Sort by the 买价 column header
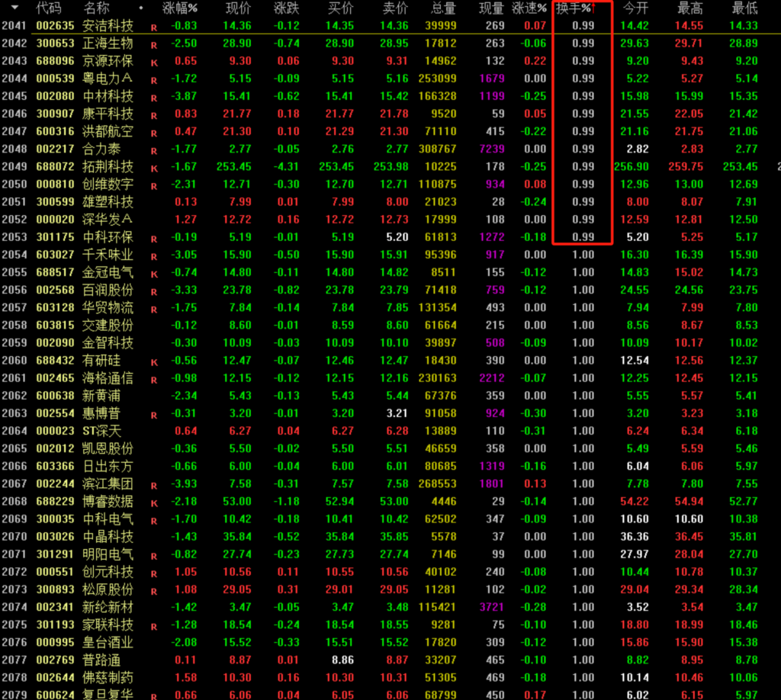This screenshot has height=700, width=781. coord(341,8)
